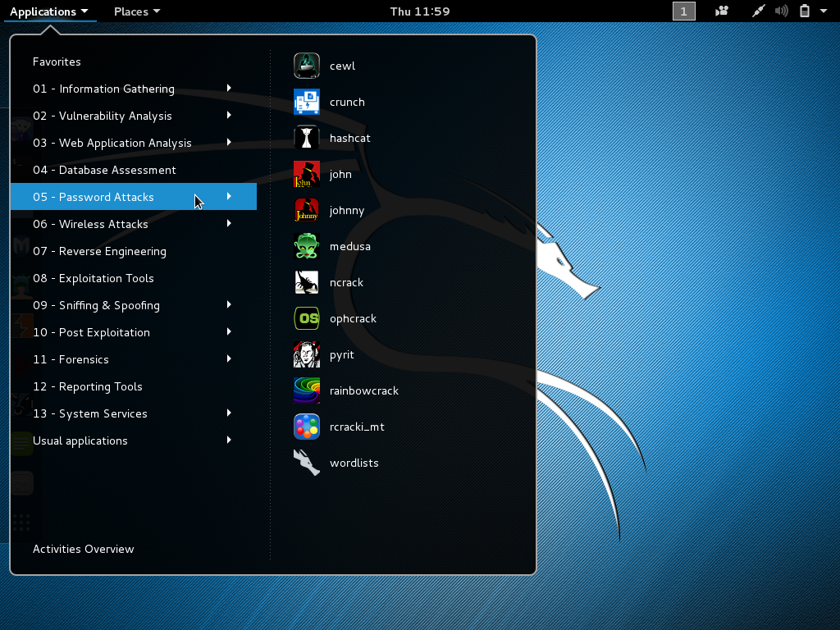Image resolution: width=840 pixels, height=630 pixels.
Task: Expand the 01 - Information Gathering submenu arrow
Action: point(229,88)
